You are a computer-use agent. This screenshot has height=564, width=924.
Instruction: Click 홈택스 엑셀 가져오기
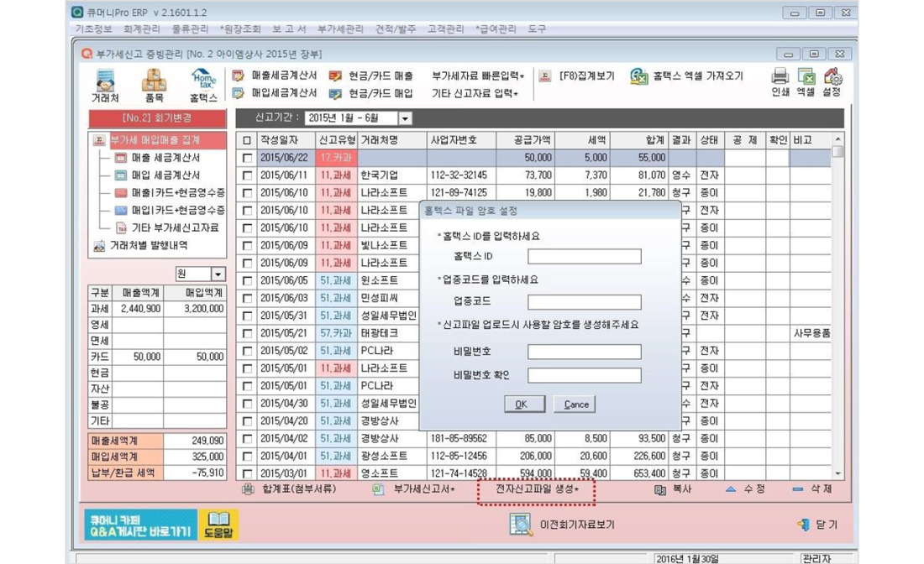click(686, 76)
